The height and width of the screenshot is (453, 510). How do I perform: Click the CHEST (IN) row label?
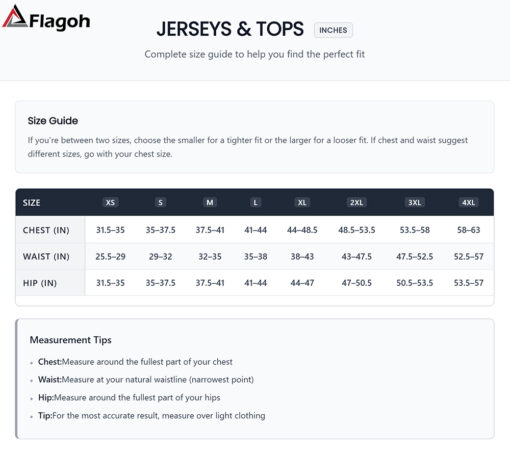pos(46,230)
